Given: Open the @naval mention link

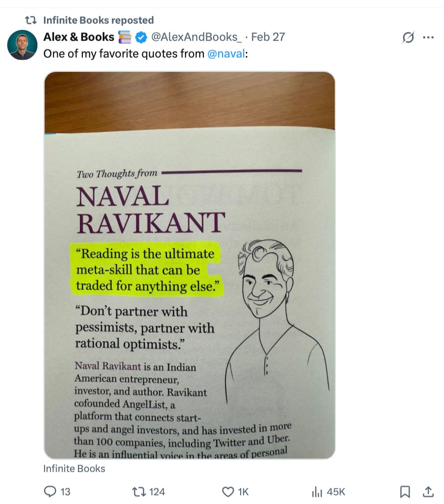Looking at the screenshot, I should point(226,54).
